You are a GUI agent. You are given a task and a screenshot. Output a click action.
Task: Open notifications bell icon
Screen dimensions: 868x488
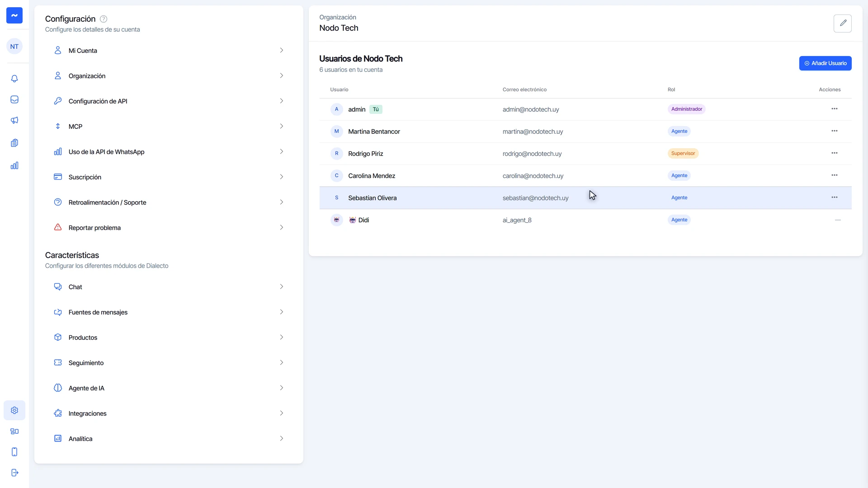tap(14, 79)
